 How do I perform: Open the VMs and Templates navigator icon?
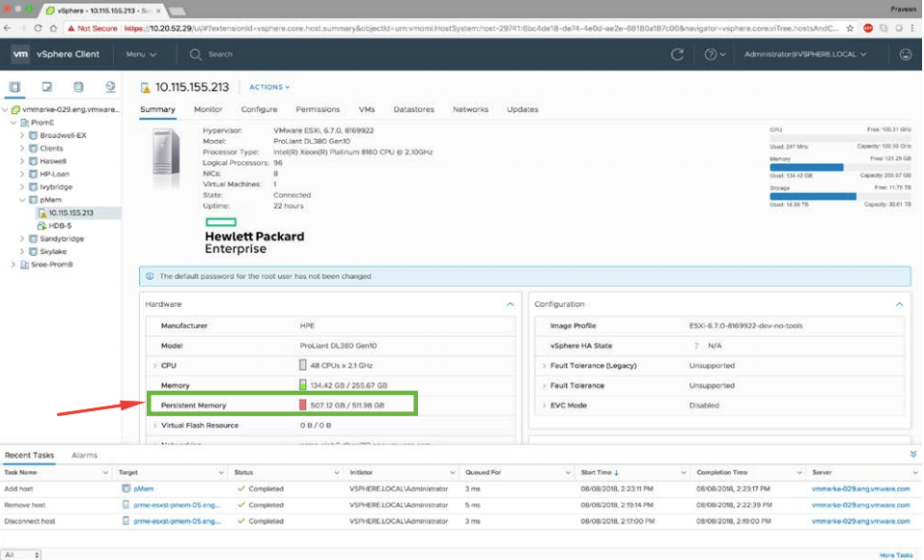[46, 87]
